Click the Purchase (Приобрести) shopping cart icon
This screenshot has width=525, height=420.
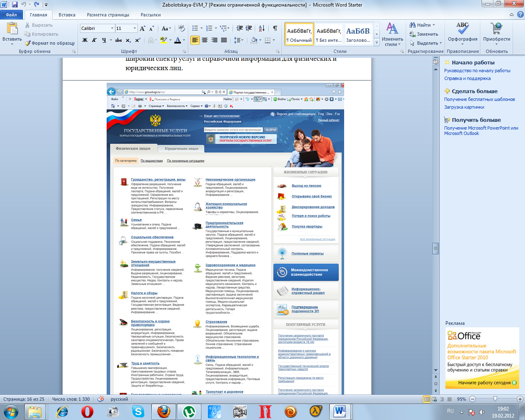[497, 28]
